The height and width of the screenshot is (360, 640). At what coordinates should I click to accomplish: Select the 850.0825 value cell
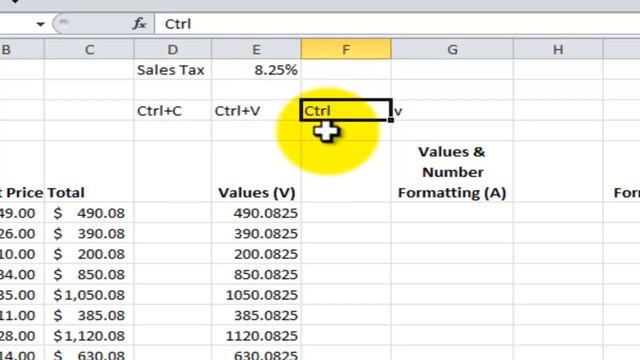[256, 274]
